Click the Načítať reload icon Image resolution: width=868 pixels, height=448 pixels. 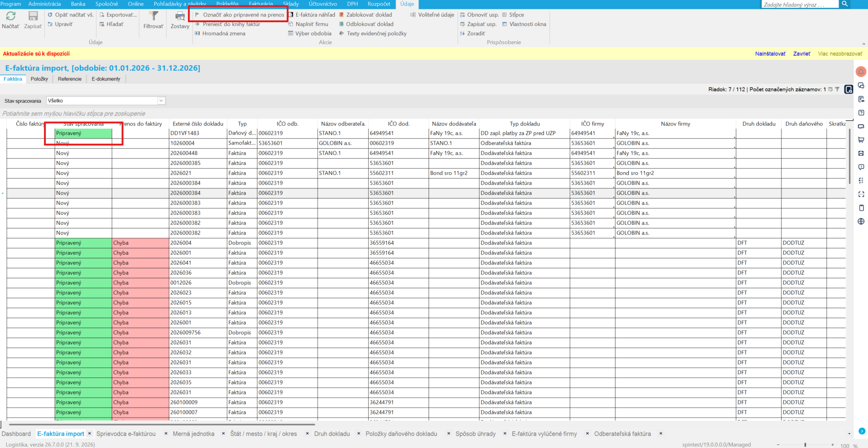[x=10, y=16]
